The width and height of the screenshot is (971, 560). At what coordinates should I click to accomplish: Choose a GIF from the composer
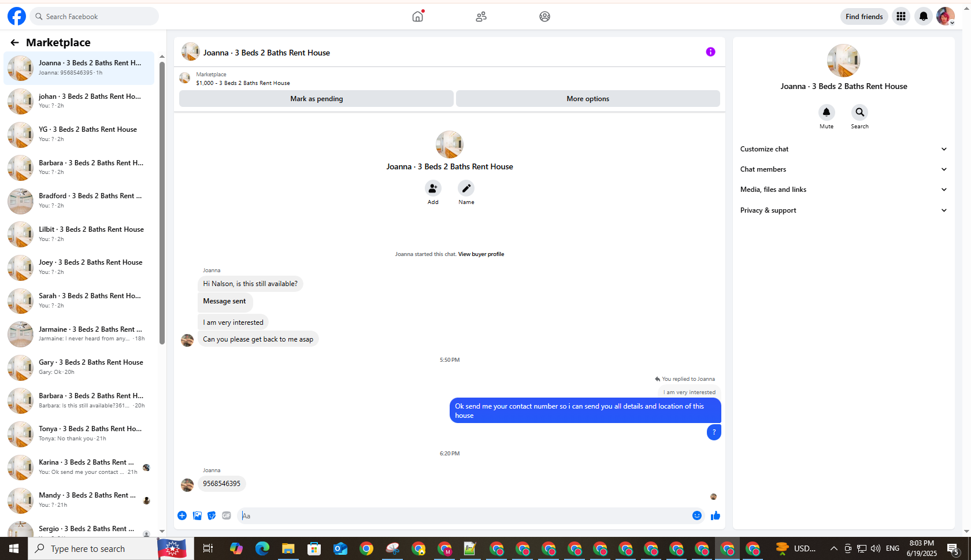pyautogui.click(x=227, y=516)
